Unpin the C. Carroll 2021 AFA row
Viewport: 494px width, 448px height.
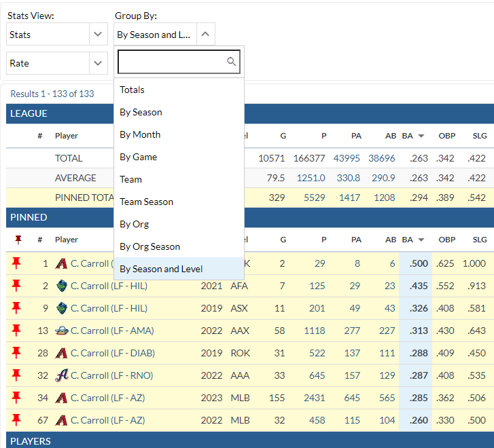pos(17,286)
